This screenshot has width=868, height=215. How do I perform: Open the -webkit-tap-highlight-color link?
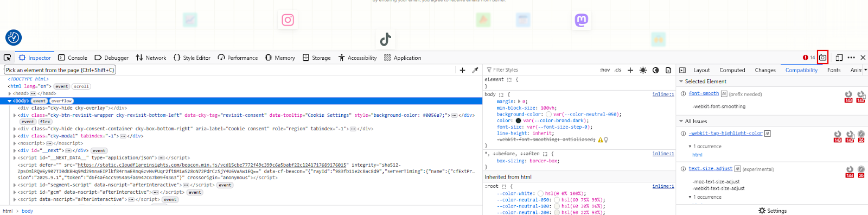point(726,133)
